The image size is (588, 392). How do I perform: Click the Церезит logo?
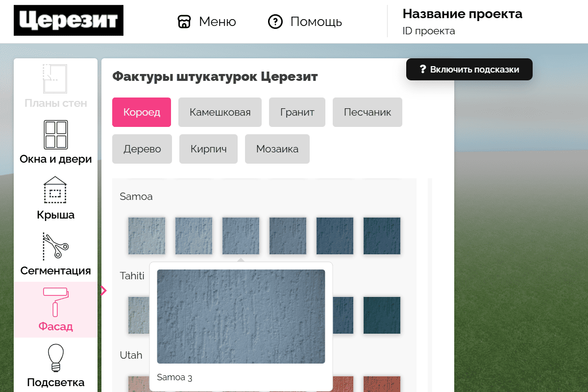(x=69, y=21)
